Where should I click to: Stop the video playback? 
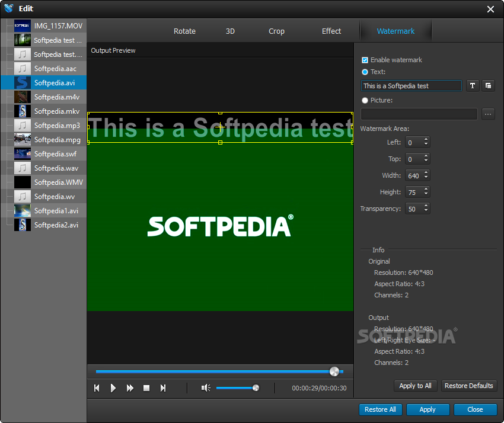point(146,388)
